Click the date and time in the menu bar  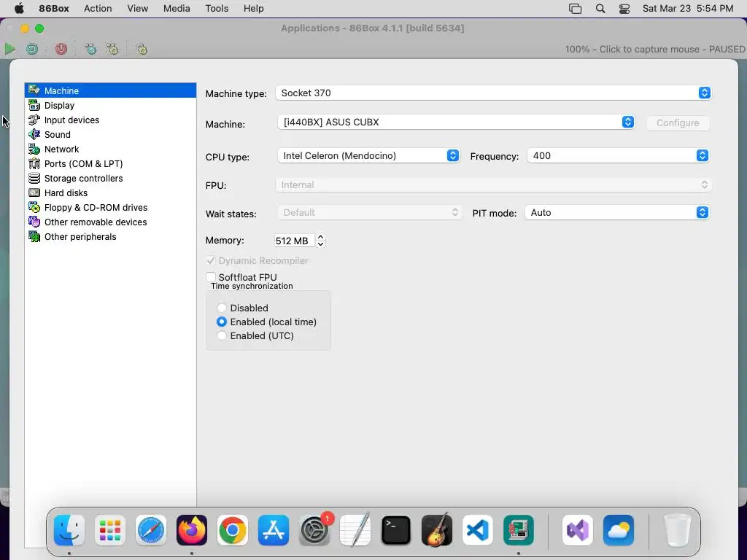pyautogui.click(x=687, y=9)
